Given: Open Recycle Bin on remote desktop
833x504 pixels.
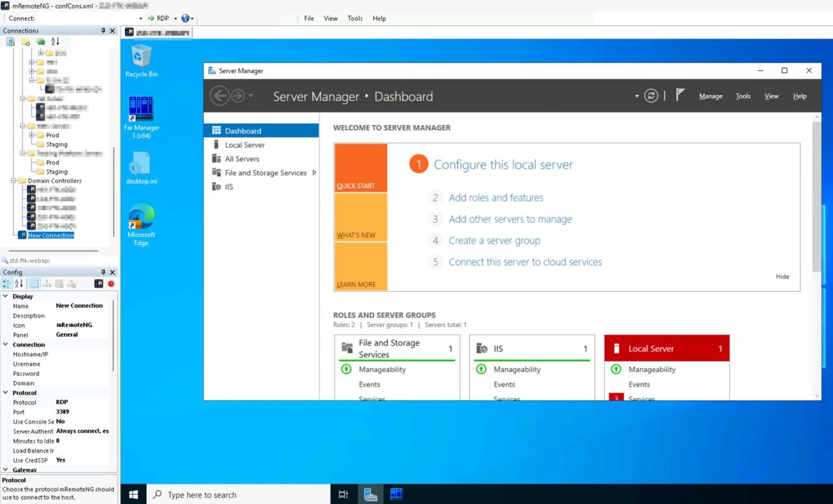Looking at the screenshot, I should click(141, 60).
